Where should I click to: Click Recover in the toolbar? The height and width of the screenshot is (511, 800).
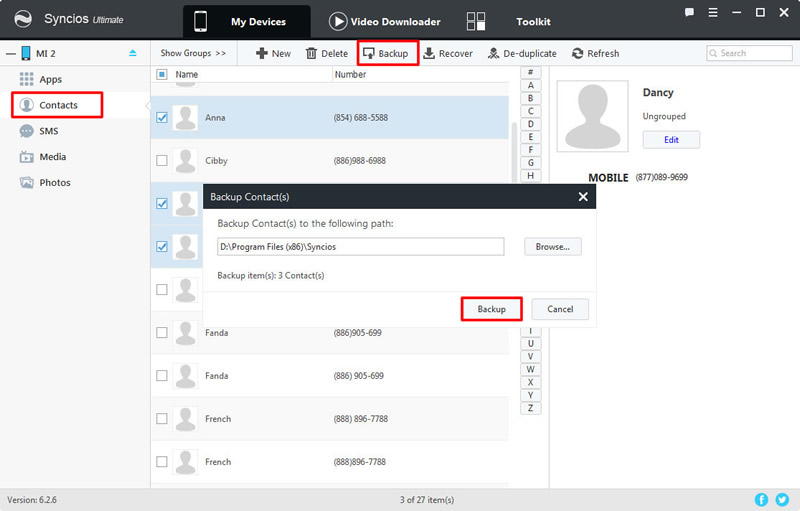click(x=448, y=53)
